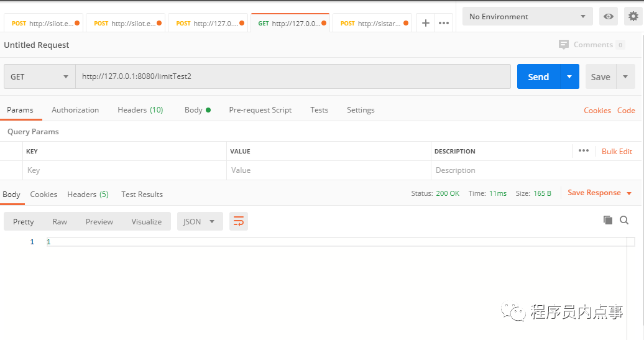Open the No Environment dropdown

point(527,16)
